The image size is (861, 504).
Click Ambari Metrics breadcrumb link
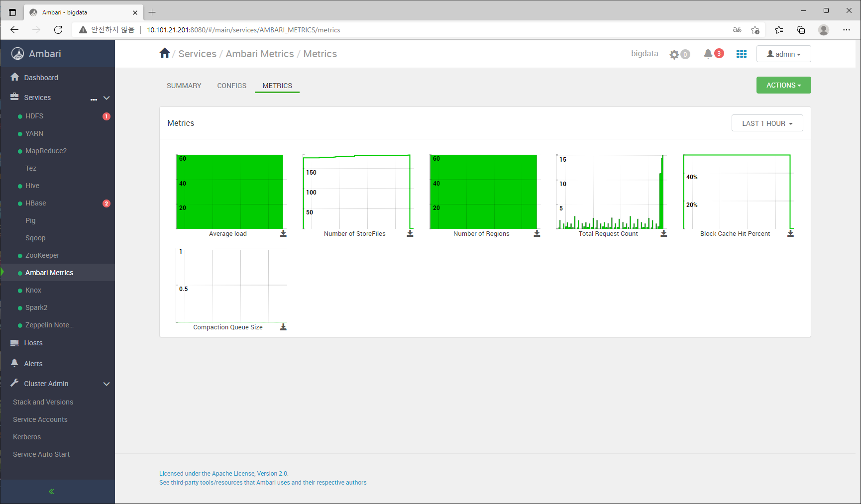pos(260,54)
